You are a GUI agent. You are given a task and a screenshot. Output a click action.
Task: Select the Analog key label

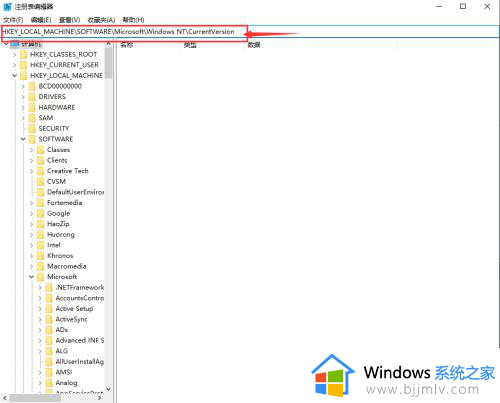[66, 383]
